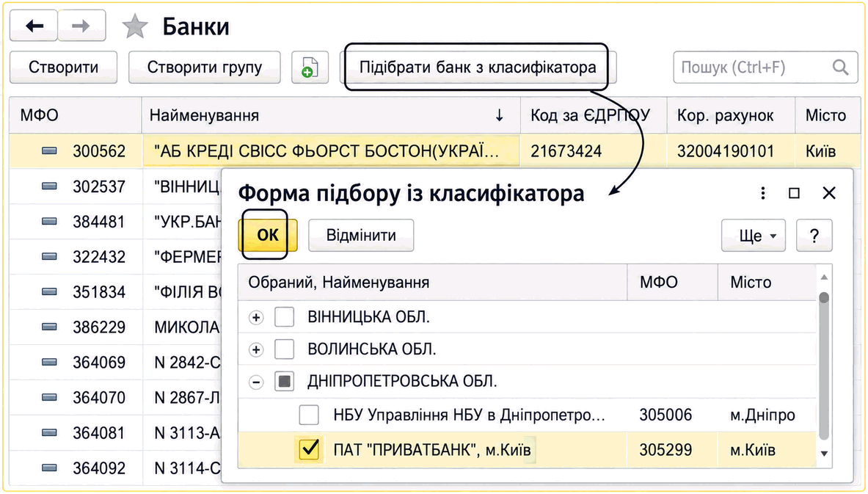Image resolution: width=868 pixels, height=494 pixels.
Task: Click the Кор. рахунок column header
Action: (732, 115)
